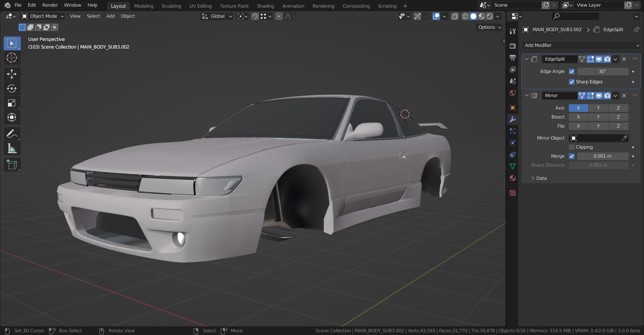Open the Object Mode dropdown
This screenshot has width=644, height=335.
[42, 16]
